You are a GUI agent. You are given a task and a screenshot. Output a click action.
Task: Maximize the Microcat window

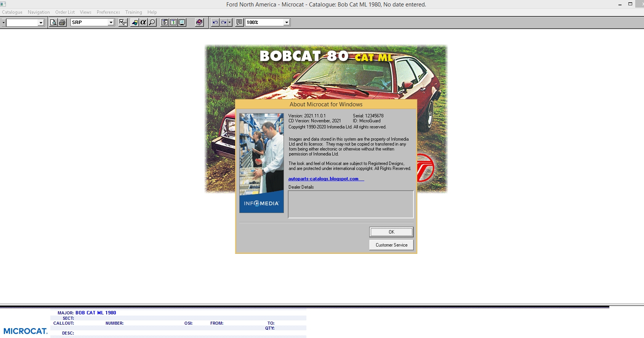coord(630,4)
